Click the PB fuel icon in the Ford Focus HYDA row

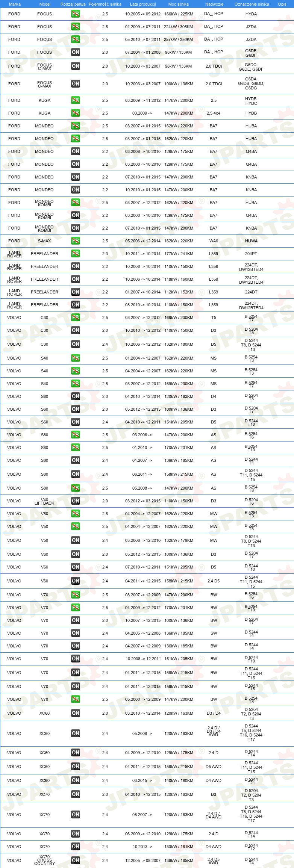(76, 14)
